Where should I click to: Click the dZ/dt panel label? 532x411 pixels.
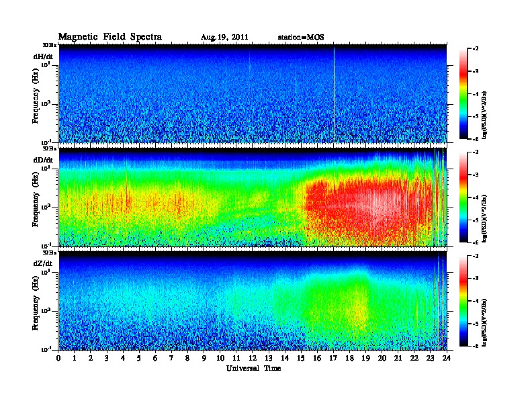click(43, 263)
